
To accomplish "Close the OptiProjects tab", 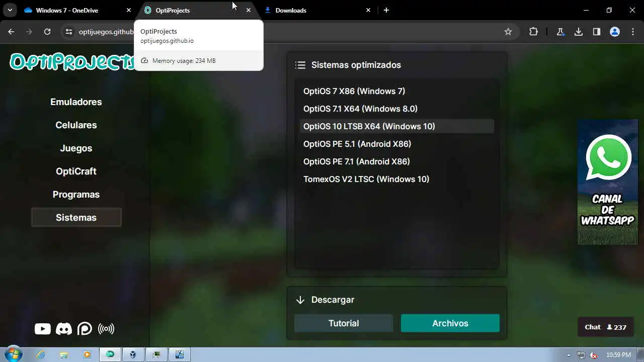I will [x=249, y=10].
